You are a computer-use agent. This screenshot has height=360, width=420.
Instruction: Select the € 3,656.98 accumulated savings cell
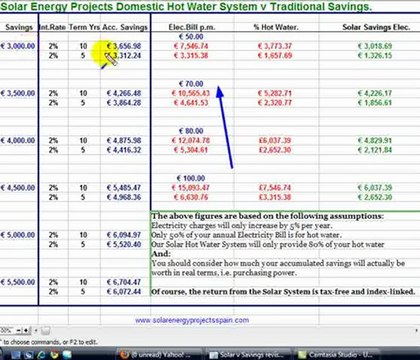pos(124,46)
